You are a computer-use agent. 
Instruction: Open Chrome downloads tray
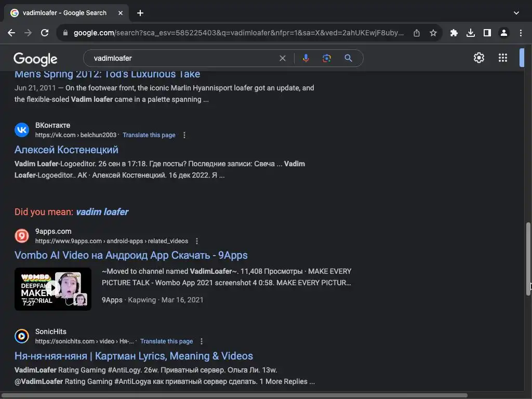470,33
